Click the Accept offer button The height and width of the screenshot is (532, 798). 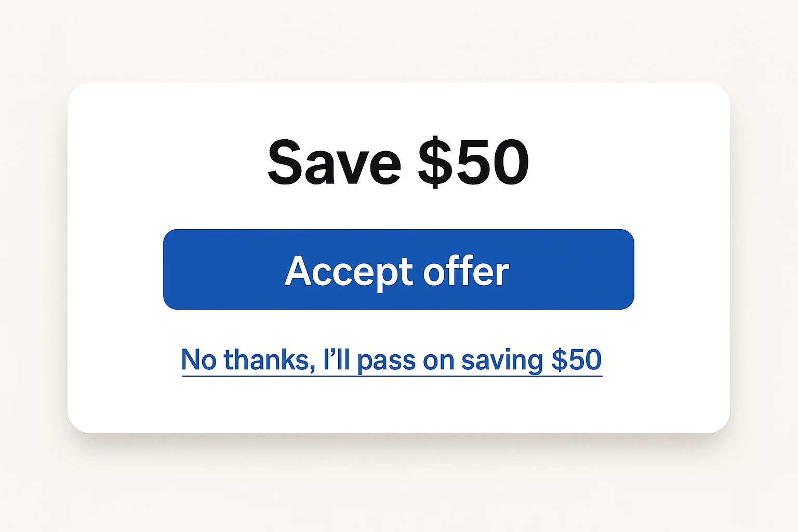point(398,269)
